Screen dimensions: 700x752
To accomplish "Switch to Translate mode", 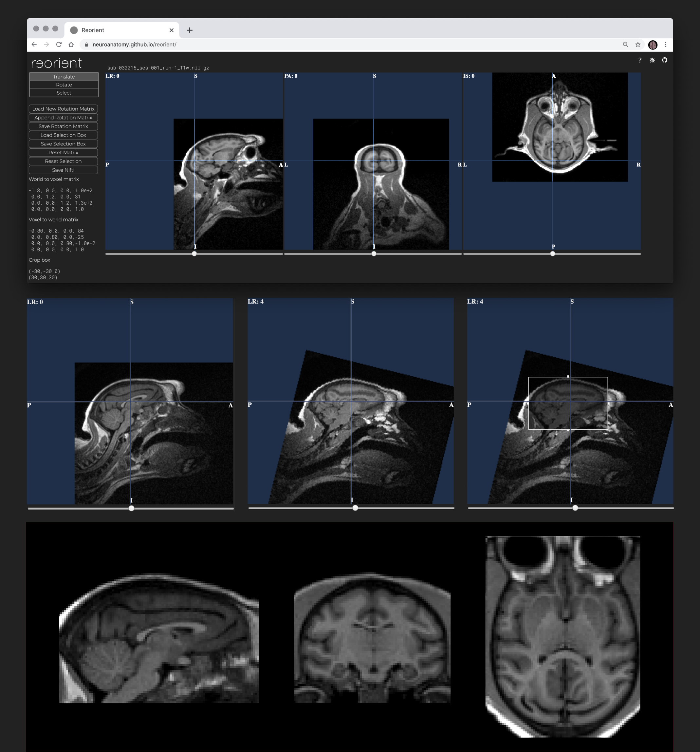I will pos(64,77).
